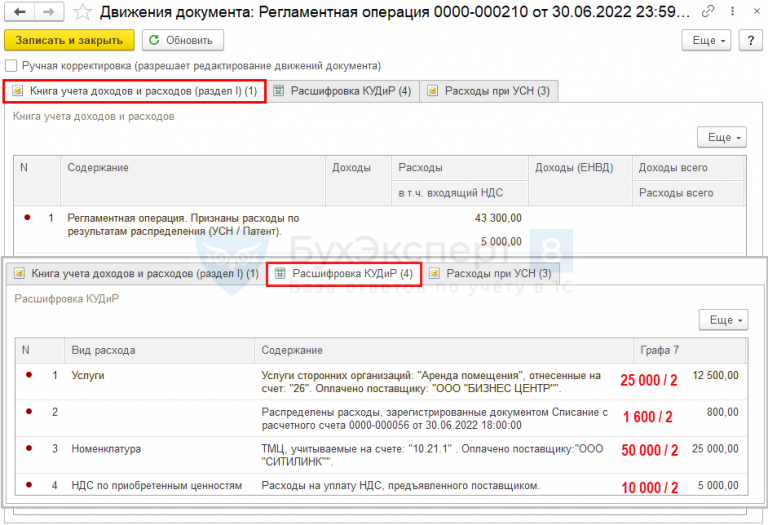The image size is (768, 525).
Task: Open Еще dropdown above Расшифровка КУДиР table
Action: 723,320
